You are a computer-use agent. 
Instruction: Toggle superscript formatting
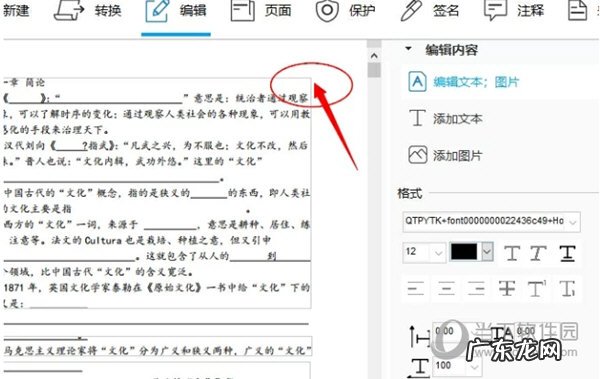tap(536, 288)
